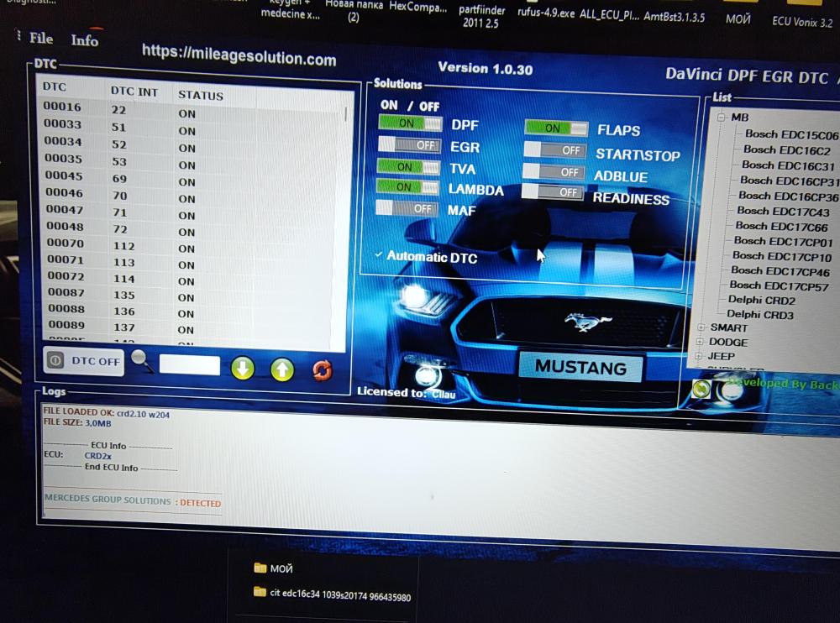840x623 pixels.
Task: Toggle the MAF switch
Action: [407, 208]
